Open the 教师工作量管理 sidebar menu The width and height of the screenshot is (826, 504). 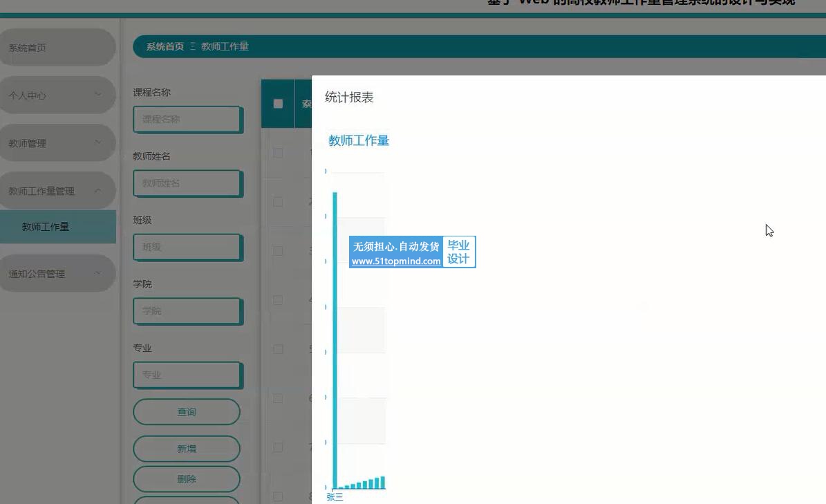coord(57,191)
